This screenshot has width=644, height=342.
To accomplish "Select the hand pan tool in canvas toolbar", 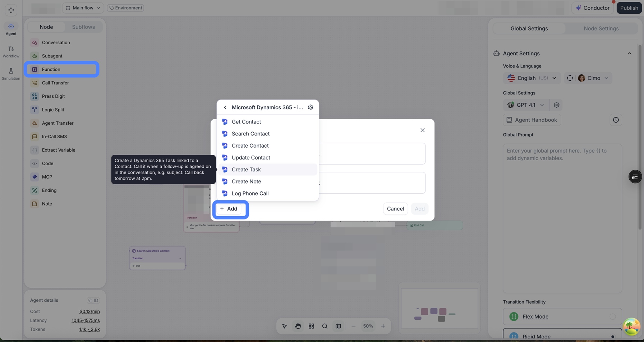I will click(x=298, y=326).
